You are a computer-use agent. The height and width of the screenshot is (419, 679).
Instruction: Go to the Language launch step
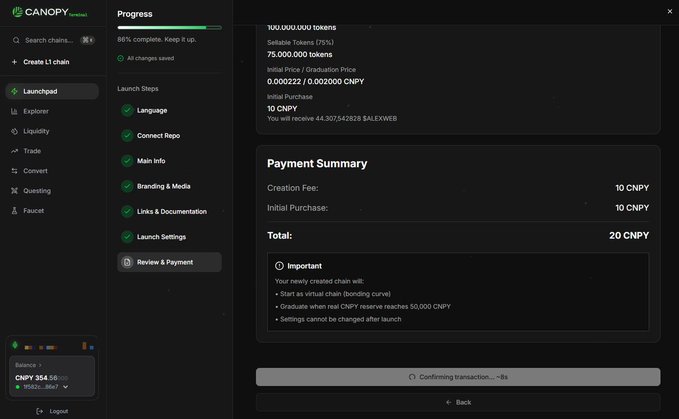click(169, 110)
